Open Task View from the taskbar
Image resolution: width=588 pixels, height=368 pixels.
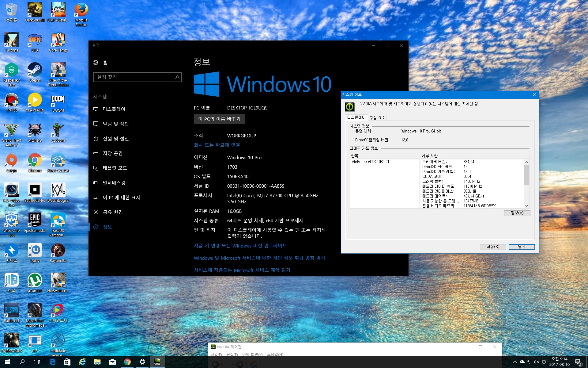pos(37,362)
